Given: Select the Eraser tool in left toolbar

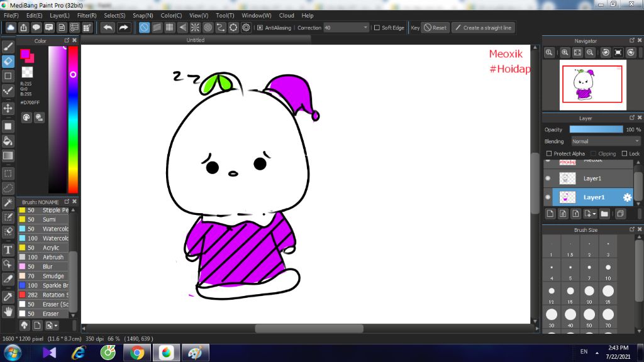Looking at the screenshot, I should point(8,61).
